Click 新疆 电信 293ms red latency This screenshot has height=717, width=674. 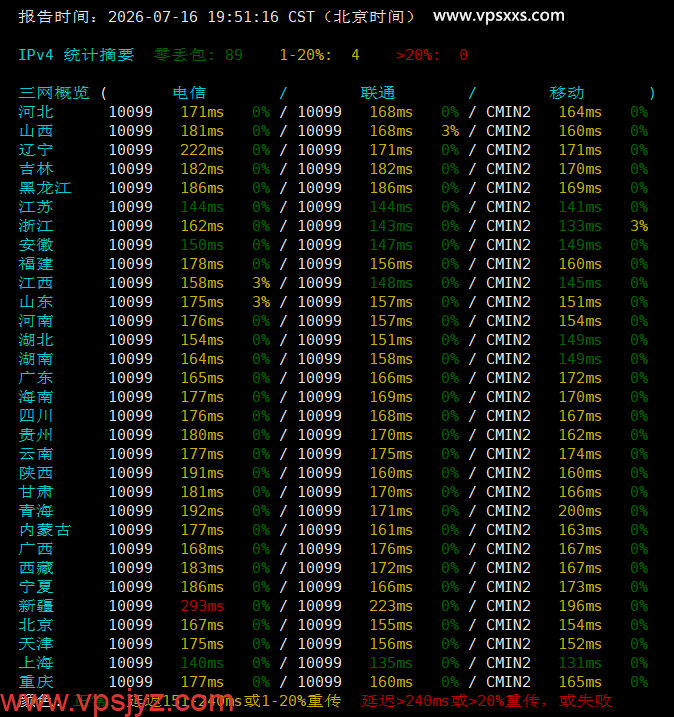pos(202,606)
